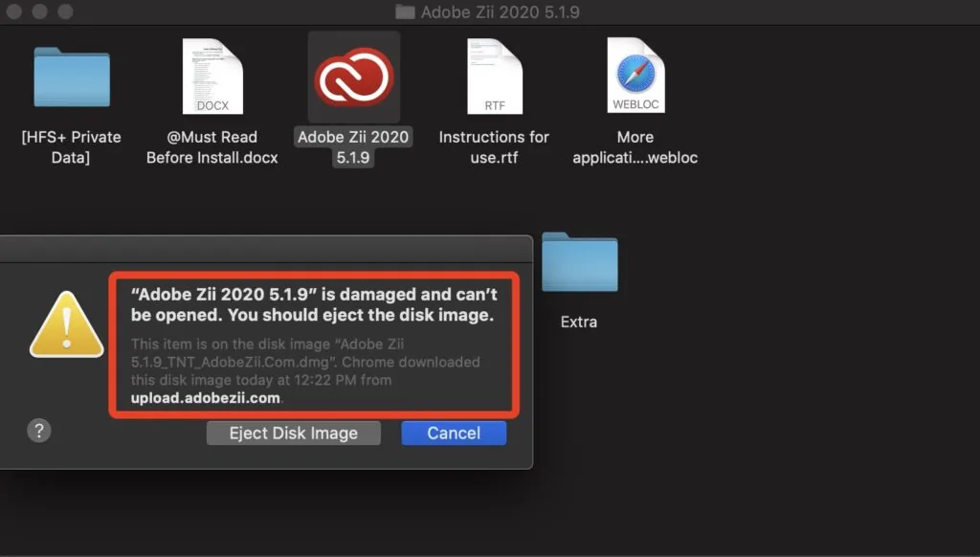The width and height of the screenshot is (980, 557).
Task: Click the bold "is damaged and can't be opened" heading
Action: click(x=314, y=304)
